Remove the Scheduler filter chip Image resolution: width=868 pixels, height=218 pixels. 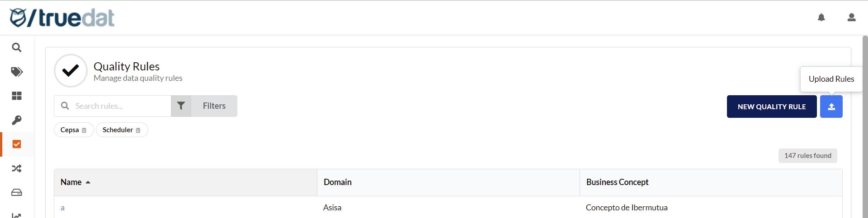(138, 130)
